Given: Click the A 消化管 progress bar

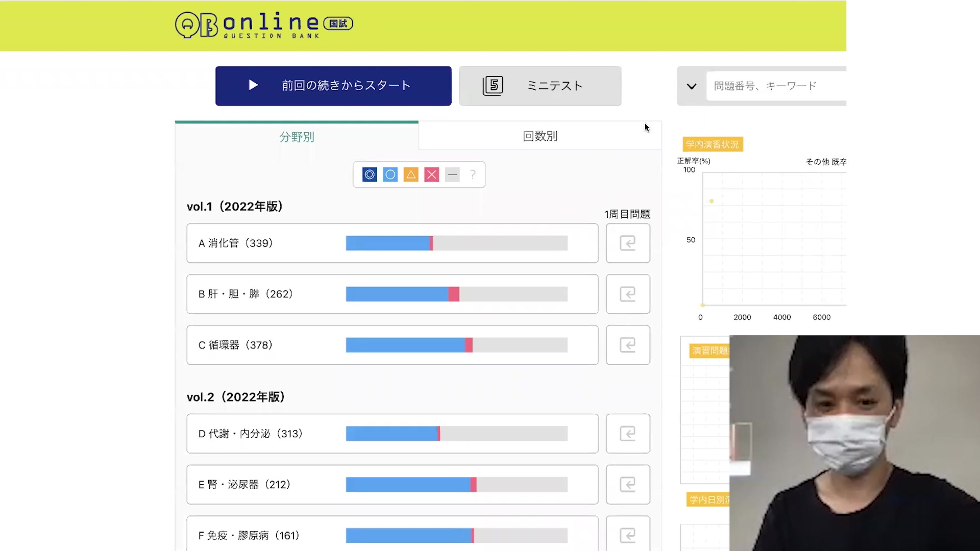Looking at the screenshot, I should tap(456, 243).
